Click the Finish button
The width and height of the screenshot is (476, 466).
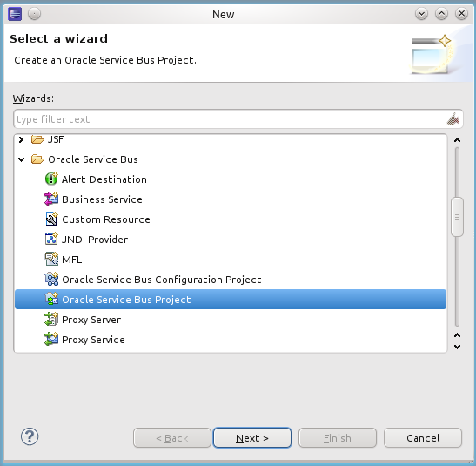338,438
